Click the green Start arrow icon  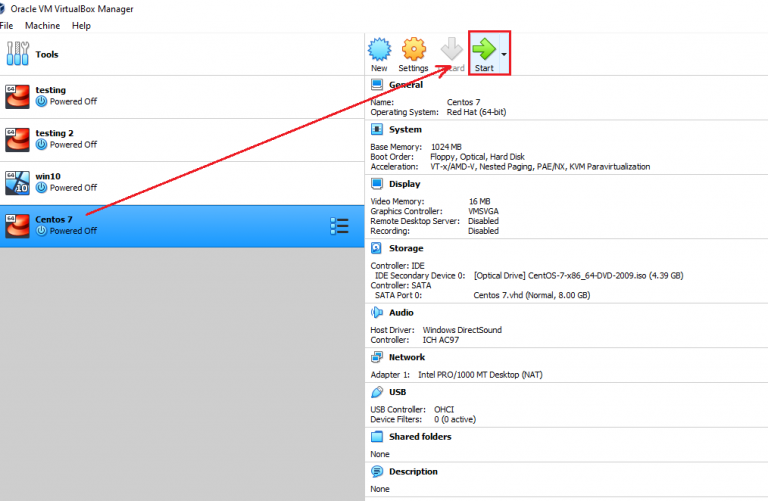pyautogui.click(x=484, y=49)
